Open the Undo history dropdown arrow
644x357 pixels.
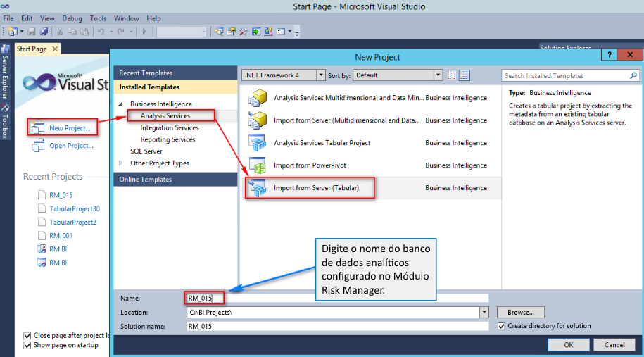111,32
